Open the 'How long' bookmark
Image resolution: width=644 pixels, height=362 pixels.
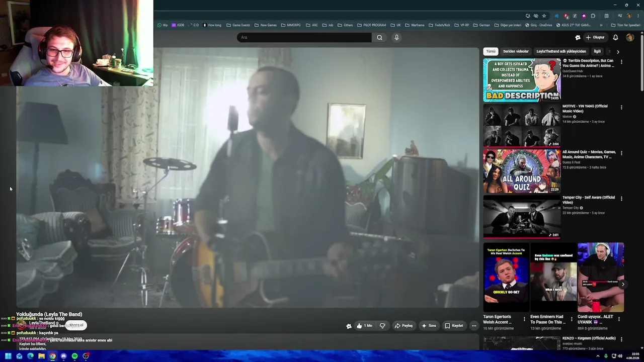(x=212, y=25)
